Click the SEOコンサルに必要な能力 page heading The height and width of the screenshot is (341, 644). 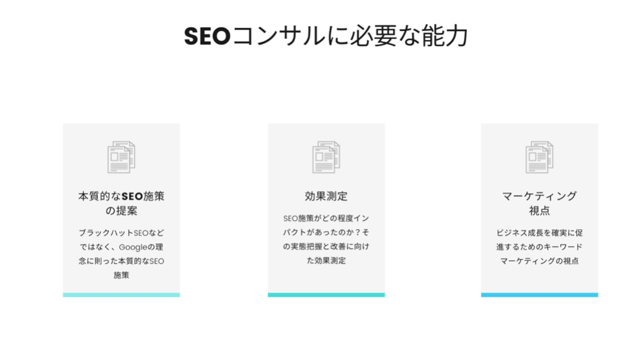pos(326,36)
